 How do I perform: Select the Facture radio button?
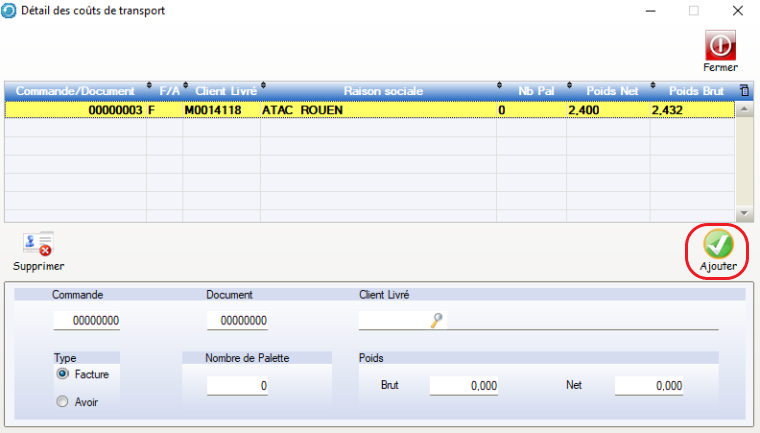coord(63,373)
